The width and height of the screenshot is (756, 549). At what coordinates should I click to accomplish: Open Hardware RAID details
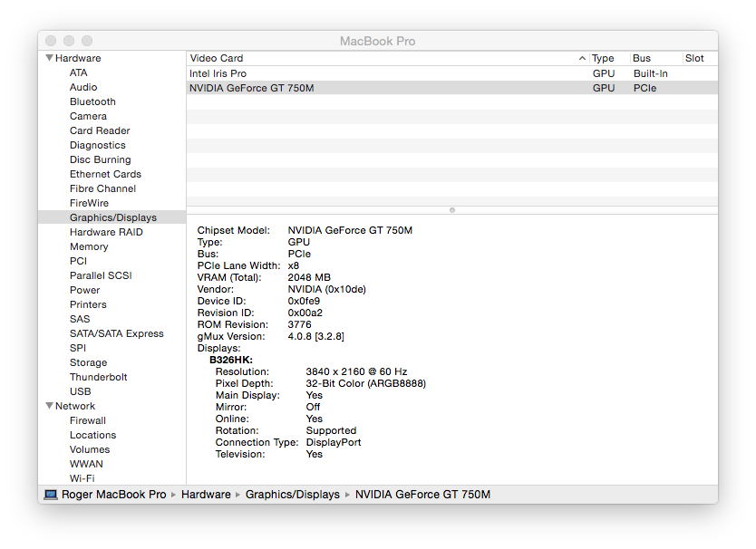point(106,232)
